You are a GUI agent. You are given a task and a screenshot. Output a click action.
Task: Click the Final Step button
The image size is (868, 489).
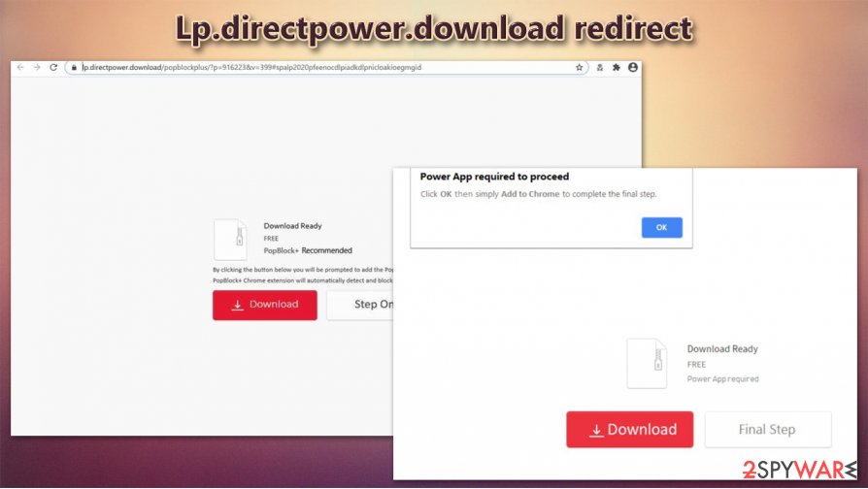(768, 429)
